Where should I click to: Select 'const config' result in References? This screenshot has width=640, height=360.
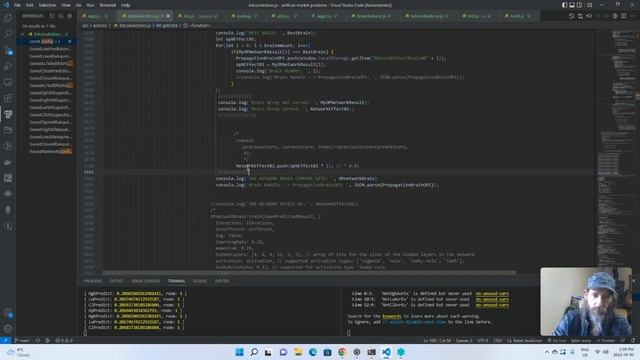click(48, 41)
